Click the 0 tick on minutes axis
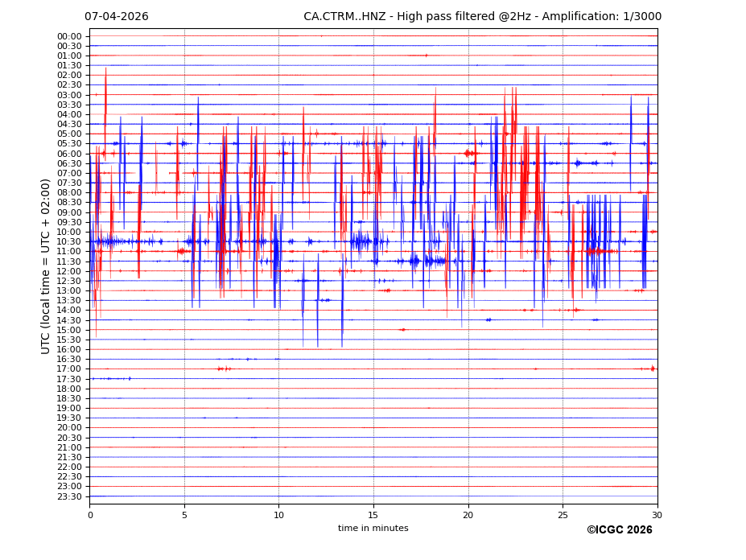 [x=90, y=514]
